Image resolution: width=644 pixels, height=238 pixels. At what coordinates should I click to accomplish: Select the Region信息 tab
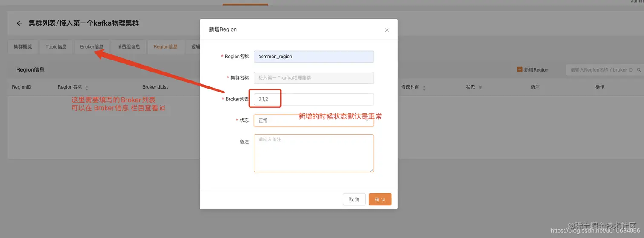click(x=166, y=47)
